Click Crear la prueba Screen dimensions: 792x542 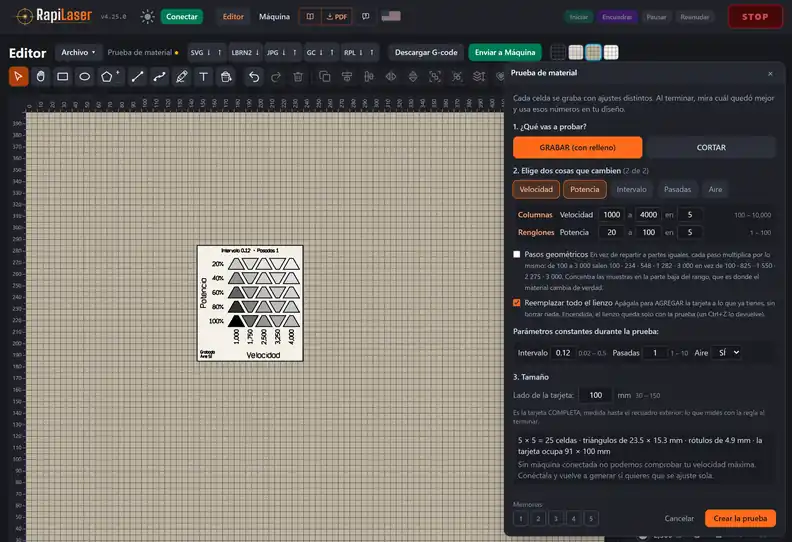click(x=740, y=518)
